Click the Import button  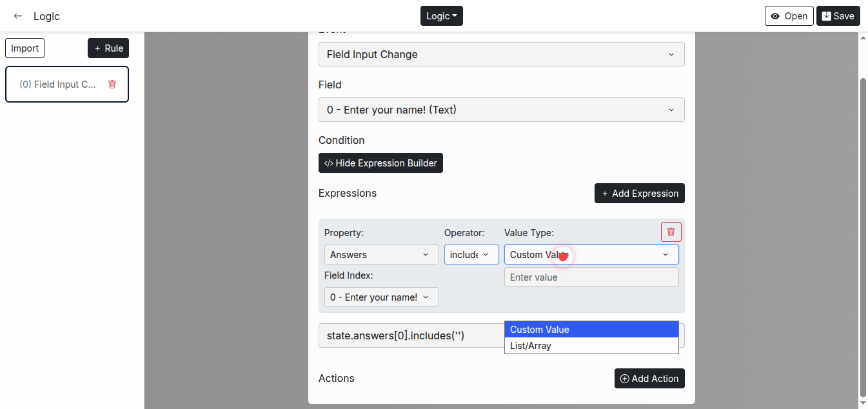coord(25,48)
